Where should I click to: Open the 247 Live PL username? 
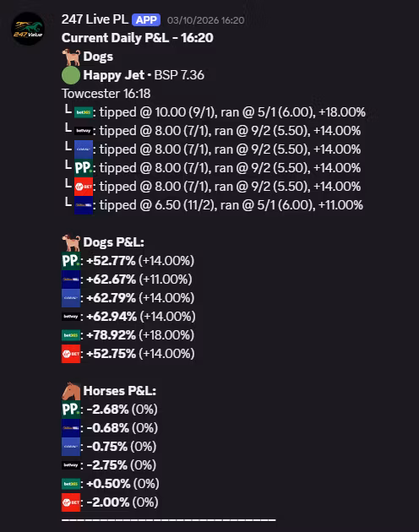(x=95, y=19)
